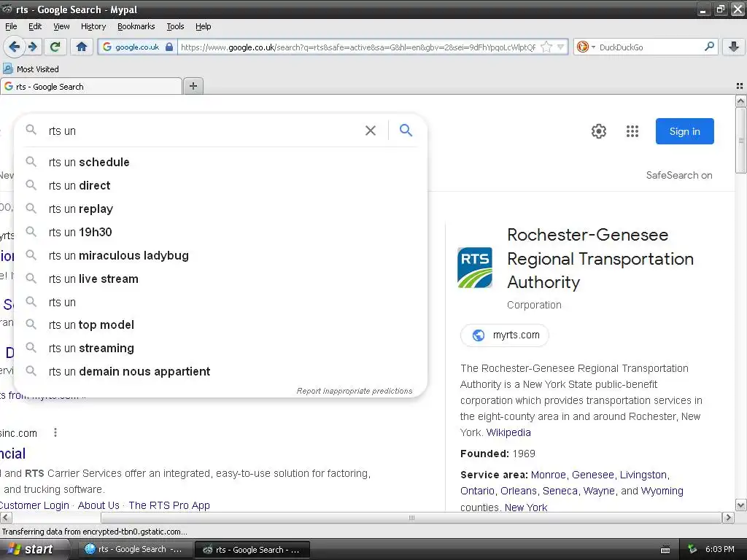Open the Help menu
747x560 pixels.
[x=203, y=26]
